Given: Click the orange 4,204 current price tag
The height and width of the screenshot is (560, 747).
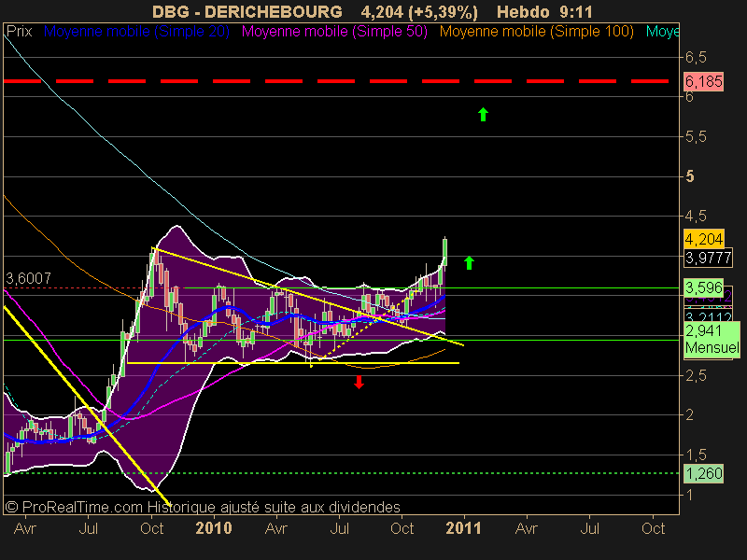Looking at the screenshot, I should (704, 239).
